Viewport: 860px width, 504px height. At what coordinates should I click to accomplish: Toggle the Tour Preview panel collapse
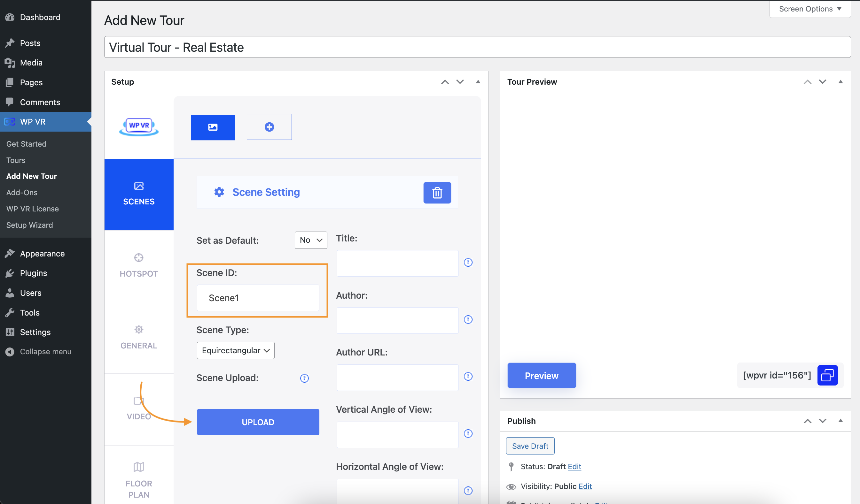pos(841,81)
